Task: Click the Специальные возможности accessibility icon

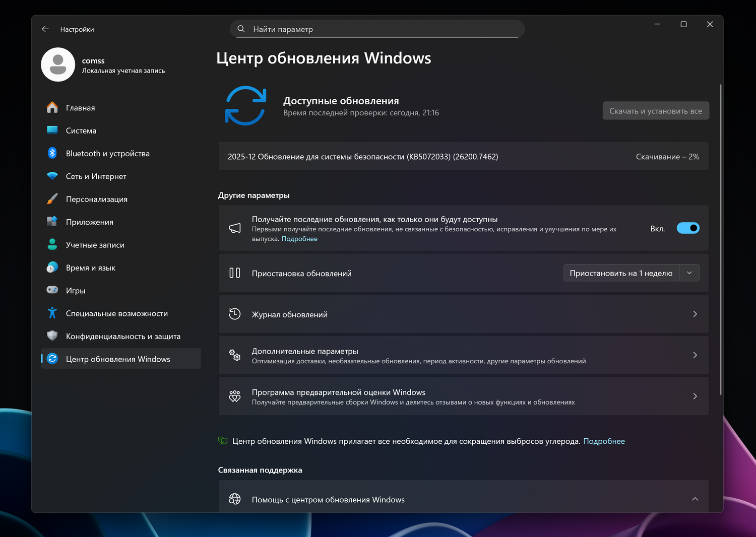Action: pos(52,313)
